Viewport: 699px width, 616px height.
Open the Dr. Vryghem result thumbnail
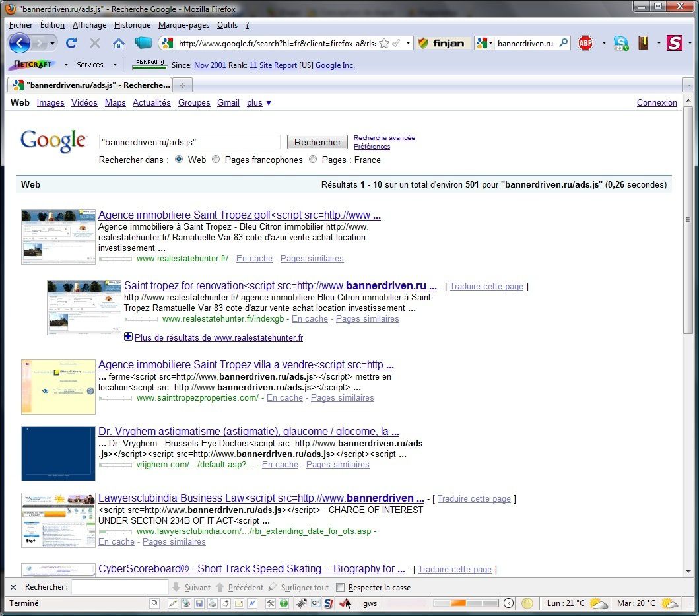pyautogui.click(x=58, y=453)
